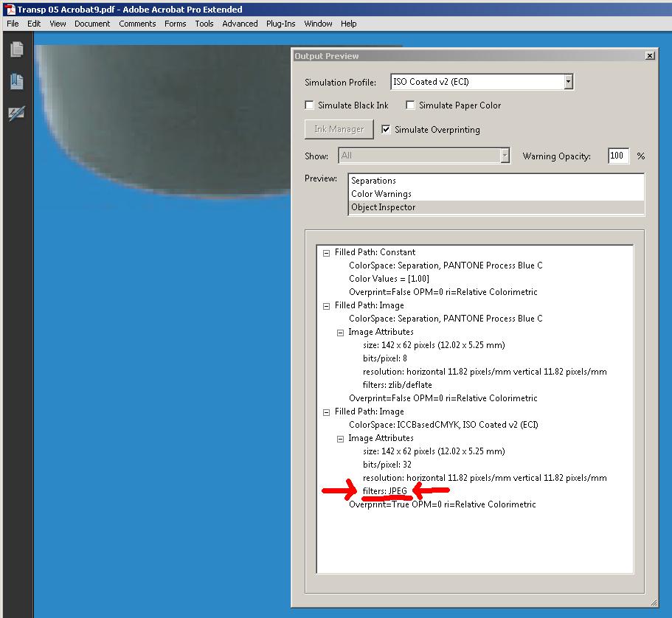Open the Tools menu
Viewport: 672px width, 618px height.
[x=204, y=24]
